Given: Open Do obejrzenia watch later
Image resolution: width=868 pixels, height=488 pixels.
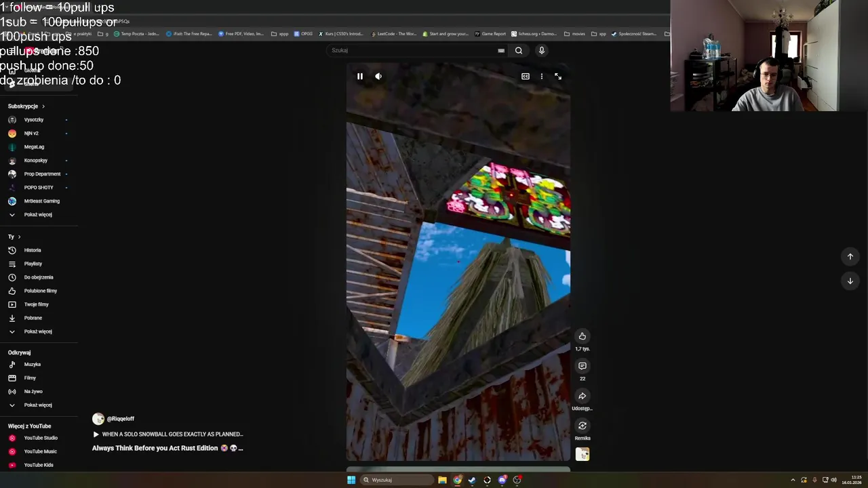Looking at the screenshot, I should [x=39, y=277].
